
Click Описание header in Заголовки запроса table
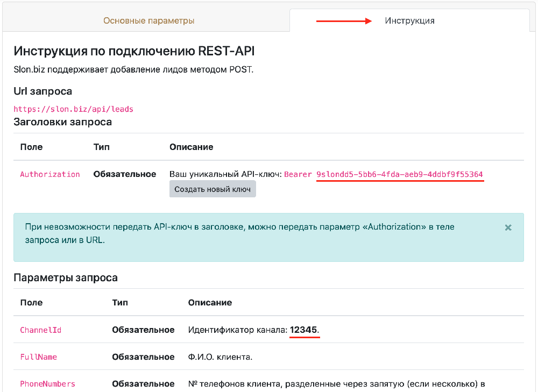191,147
